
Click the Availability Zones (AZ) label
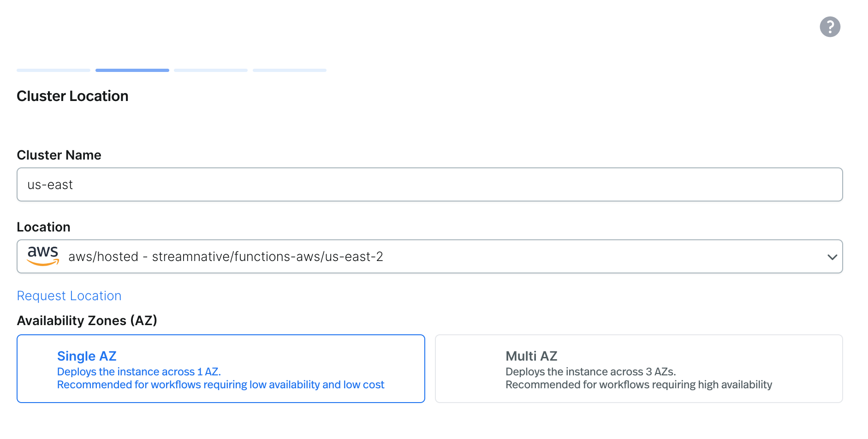87,320
